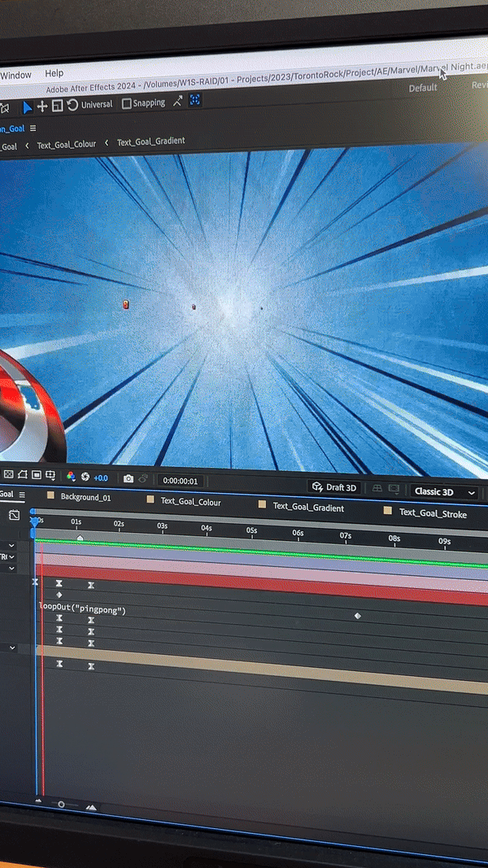The image size is (488, 868).
Task: Click the region of interest icon
Action: tap(37, 475)
